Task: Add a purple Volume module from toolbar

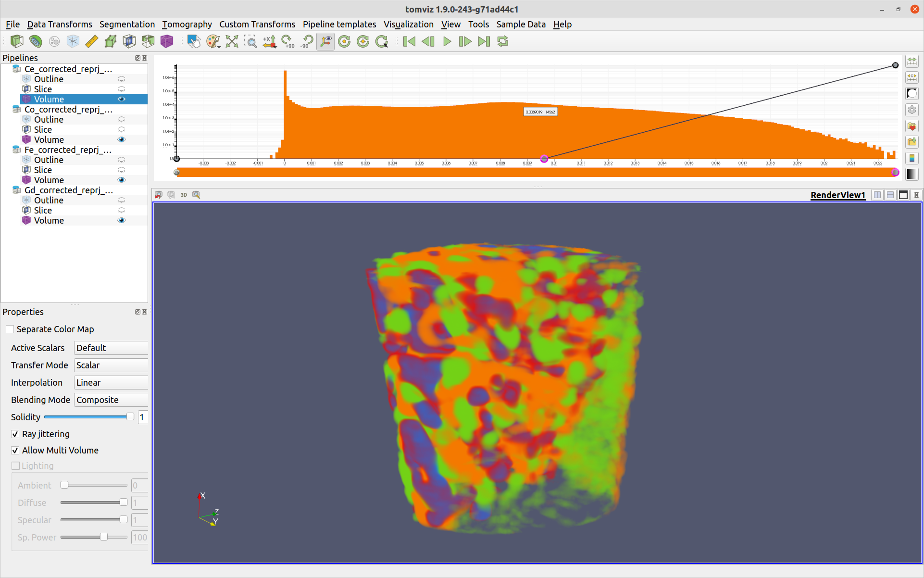Action: click(x=166, y=42)
